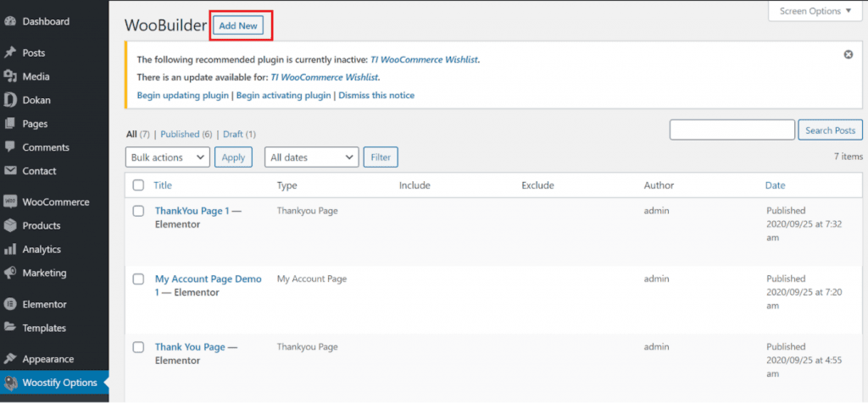This screenshot has height=403, width=868.
Task: Expand the Screen Options panel
Action: point(815,10)
